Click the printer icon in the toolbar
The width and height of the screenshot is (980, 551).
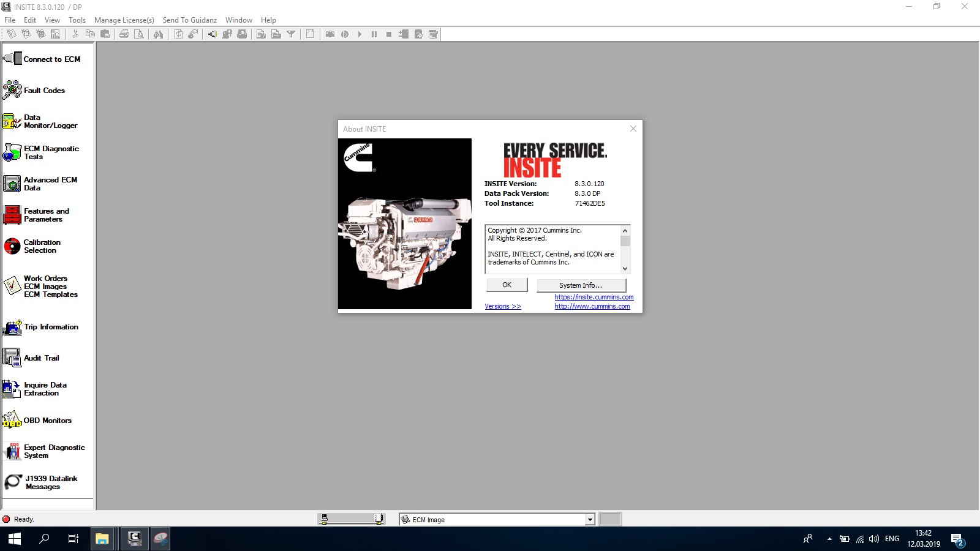pos(124,34)
